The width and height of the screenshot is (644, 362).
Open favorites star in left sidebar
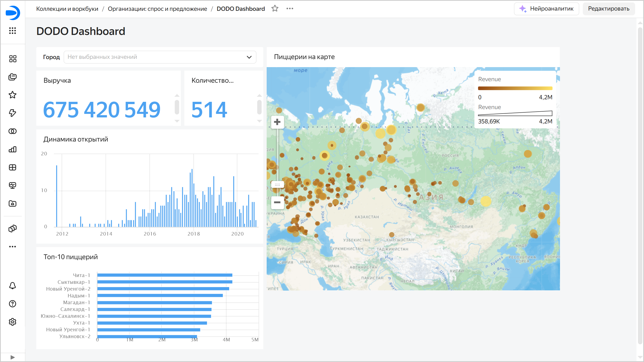pos(13,95)
